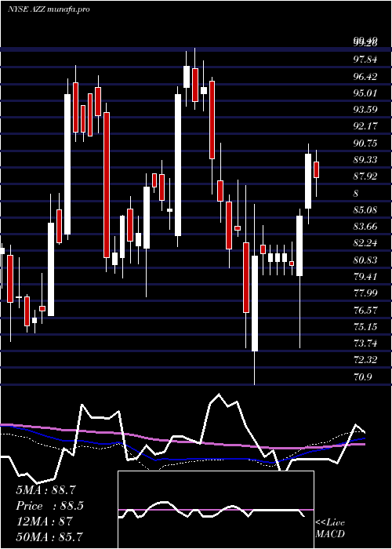Click the 92.17 price axis label
Image resolution: width=392 pixels, height=549 pixels.
[x=365, y=126]
